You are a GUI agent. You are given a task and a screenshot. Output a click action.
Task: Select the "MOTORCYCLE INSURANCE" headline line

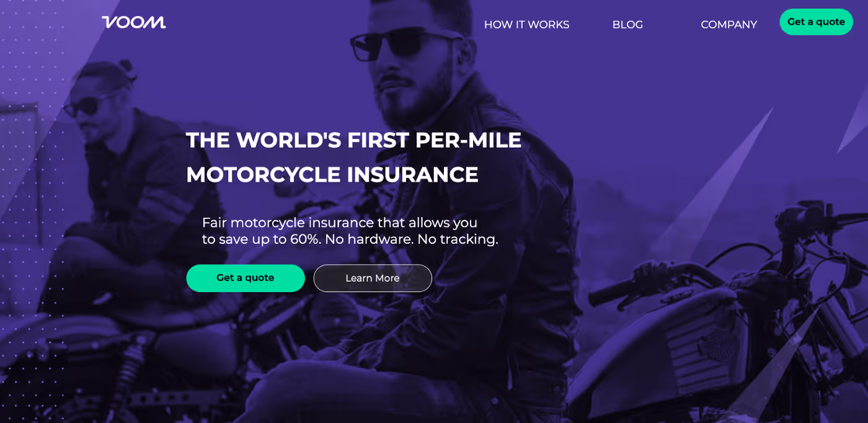click(332, 175)
